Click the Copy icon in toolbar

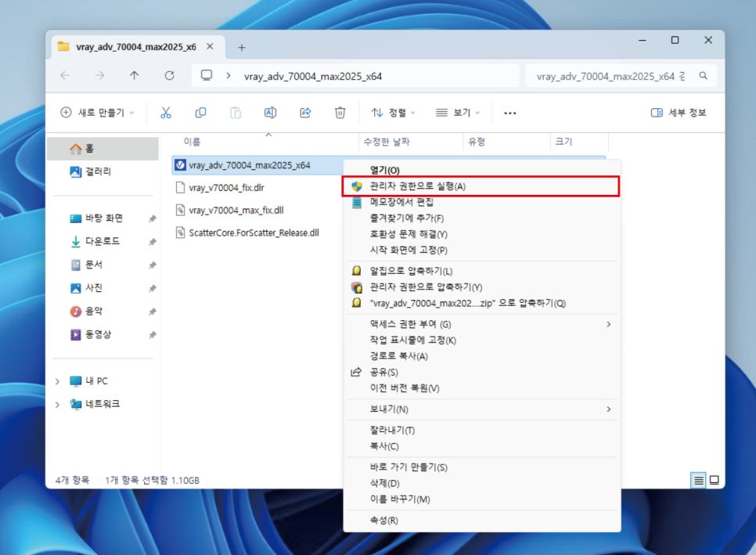click(200, 113)
